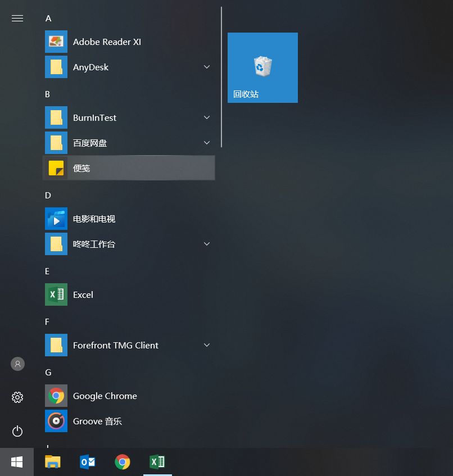Open Settings gear in Start sidebar

[x=17, y=397]
